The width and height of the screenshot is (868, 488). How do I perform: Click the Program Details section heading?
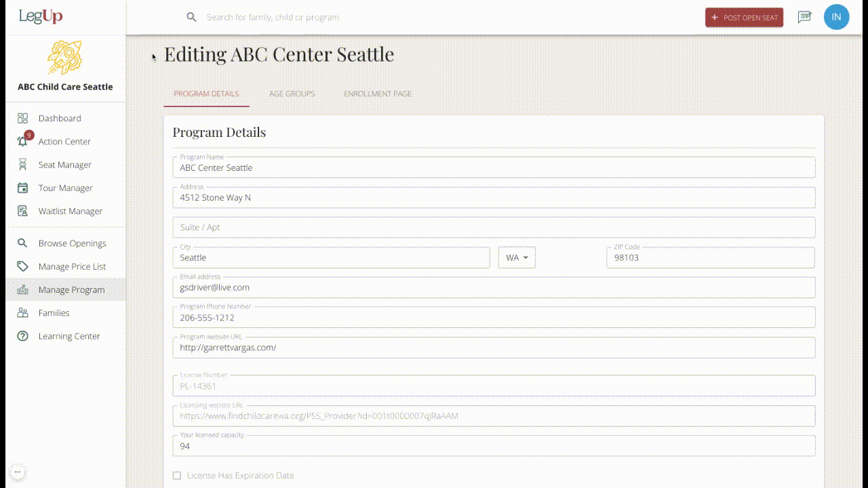click(x=219, y=132)
